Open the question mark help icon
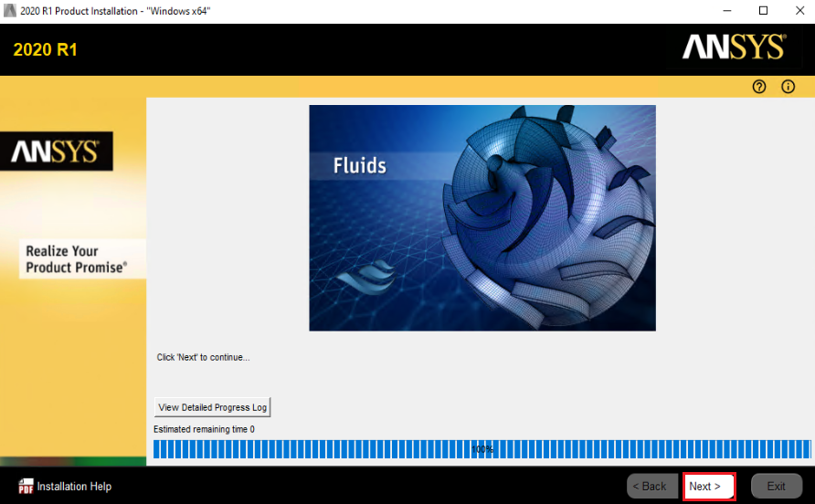Viewport: 815px width, 504px height. click(x=759, y=87)
